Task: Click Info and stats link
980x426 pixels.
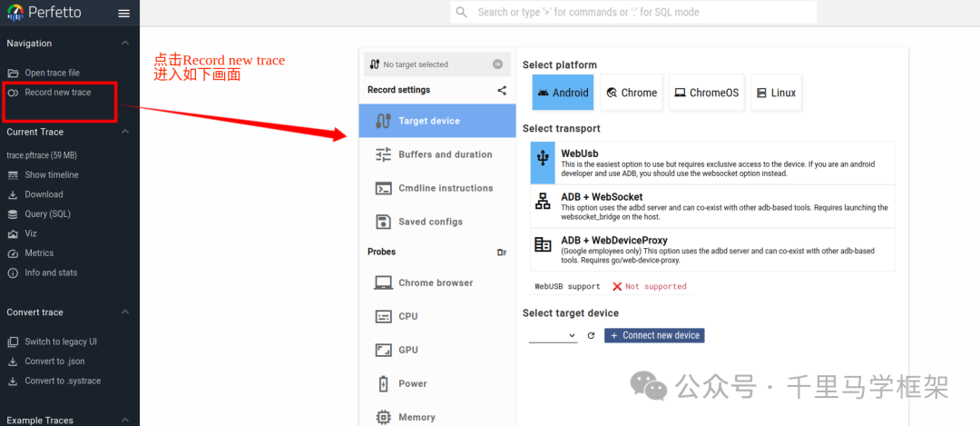Action: 51,272
